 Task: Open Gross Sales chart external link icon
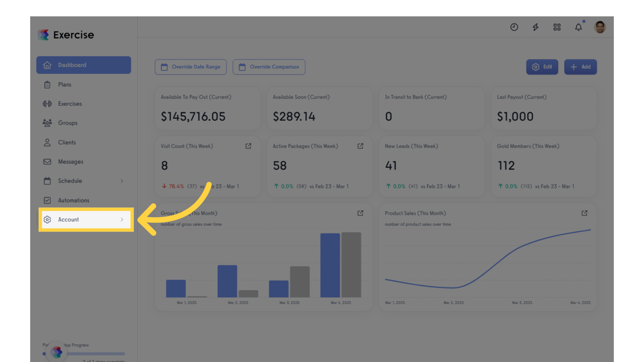click(x=360, y=213)
